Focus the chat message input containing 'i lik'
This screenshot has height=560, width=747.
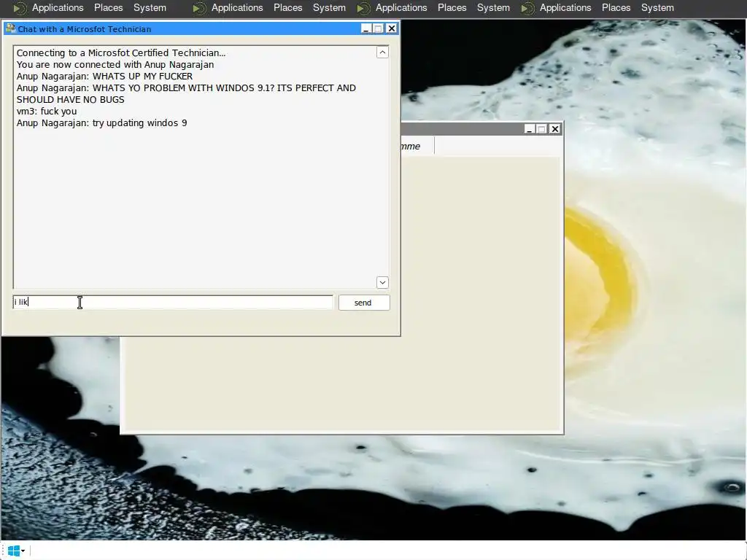(173, 302)
